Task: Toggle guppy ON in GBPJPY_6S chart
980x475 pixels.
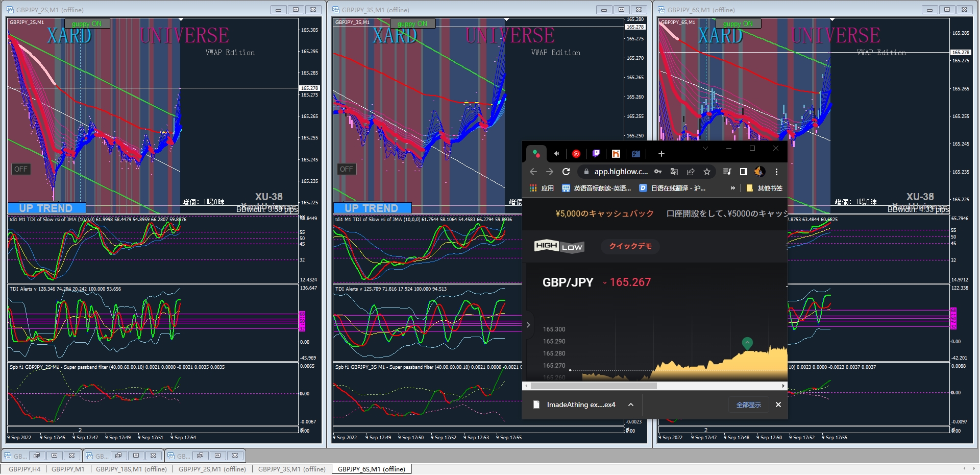Action: (x=739, y=23)
